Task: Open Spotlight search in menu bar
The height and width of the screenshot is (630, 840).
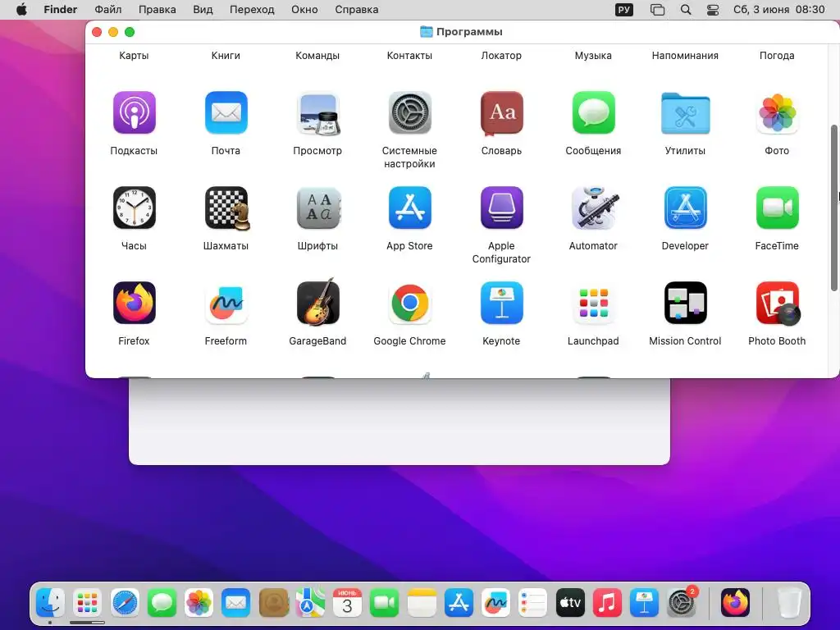Action: coord(686,10)
